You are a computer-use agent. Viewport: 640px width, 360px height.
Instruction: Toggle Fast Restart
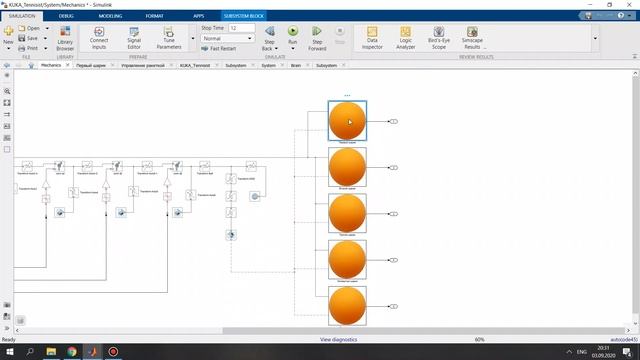click(219, 48)
